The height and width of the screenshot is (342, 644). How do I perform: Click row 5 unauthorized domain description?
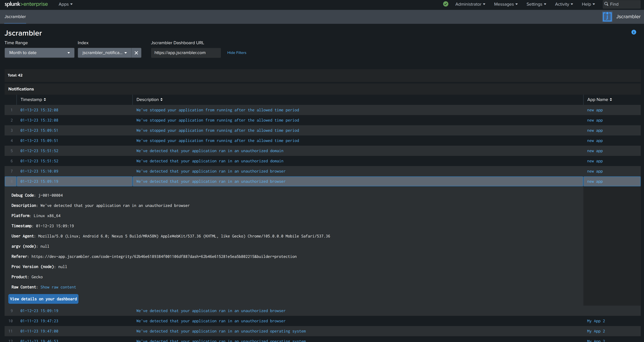pyautogui.click(x=210, y=151)
